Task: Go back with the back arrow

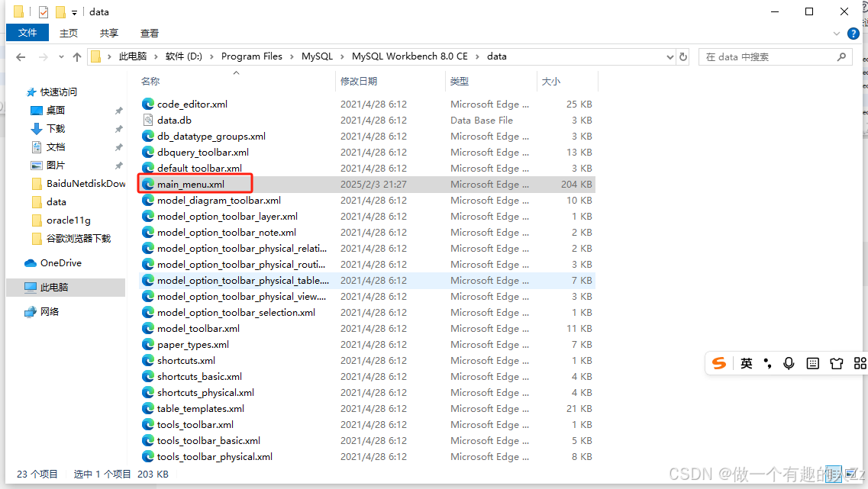Action: point(21,56)
